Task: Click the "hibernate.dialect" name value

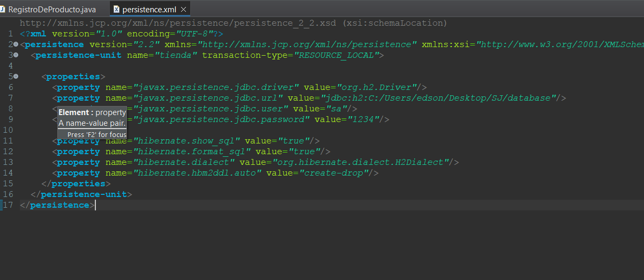Action: 184,162
